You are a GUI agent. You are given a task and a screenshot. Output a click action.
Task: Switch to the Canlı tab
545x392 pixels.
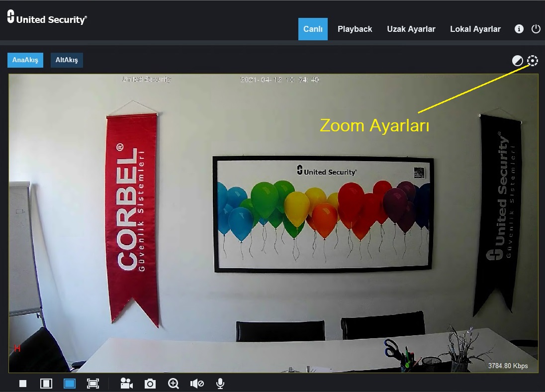point(313,29)
